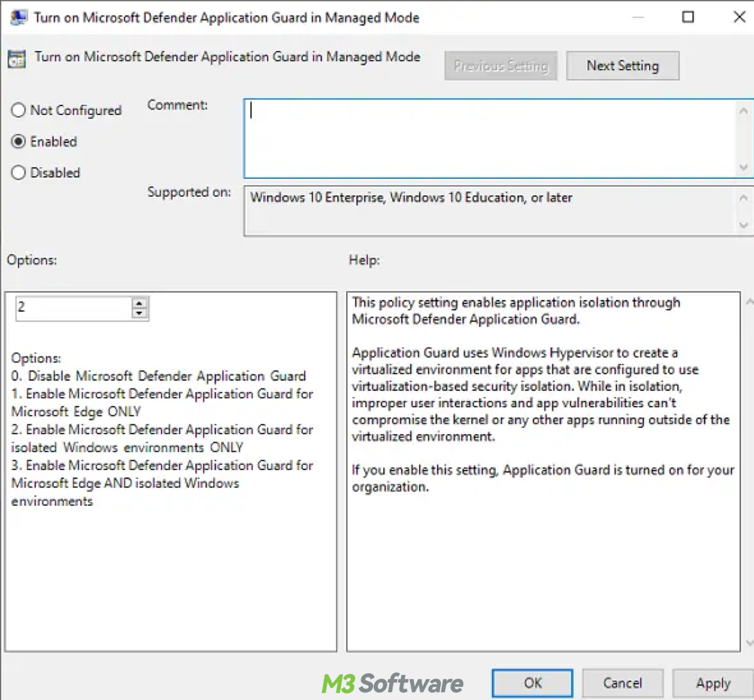Image resolution: width=754 pixels, height=700 pixels.
Task: Click the Help panel scroll down arrow
Action: pyautogui.click(x=749, y=643)
